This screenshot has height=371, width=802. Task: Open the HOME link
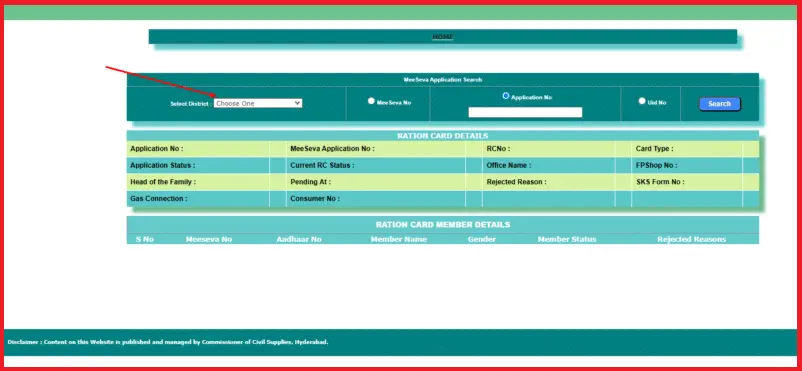442,37
